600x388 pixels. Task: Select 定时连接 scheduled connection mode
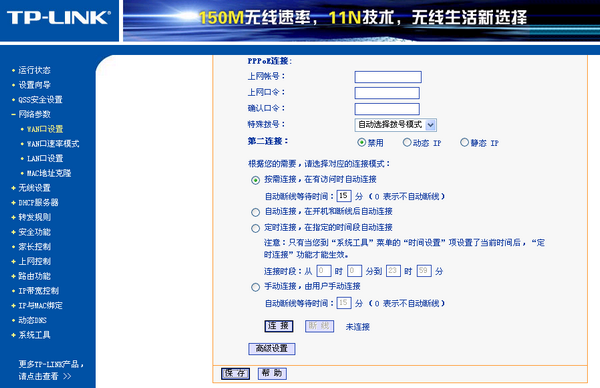pos(255,228)
